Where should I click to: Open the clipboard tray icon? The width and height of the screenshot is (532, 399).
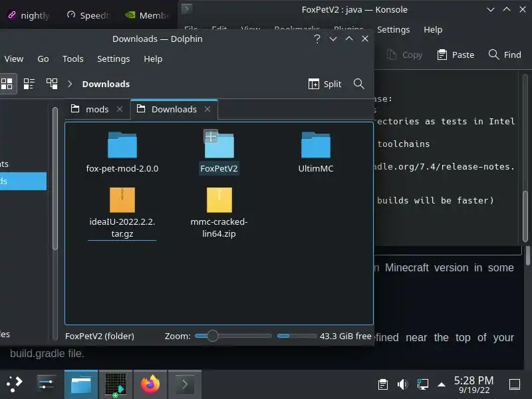point(383,384)
